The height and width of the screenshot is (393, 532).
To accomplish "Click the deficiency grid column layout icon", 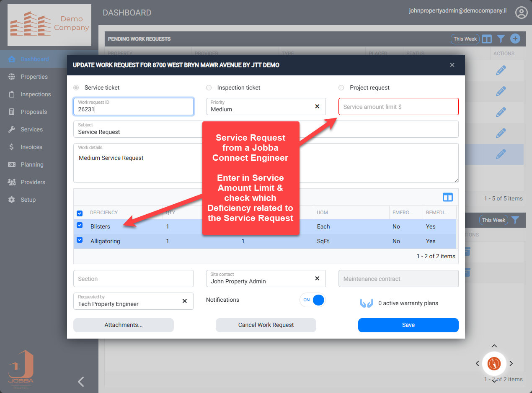I will (447, 198).
